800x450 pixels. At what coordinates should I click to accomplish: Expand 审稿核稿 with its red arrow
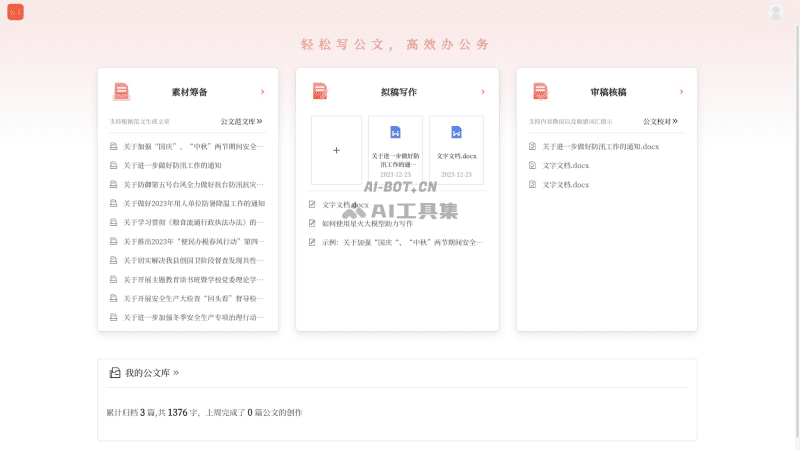pyautogui.click(x=682, y=92)
